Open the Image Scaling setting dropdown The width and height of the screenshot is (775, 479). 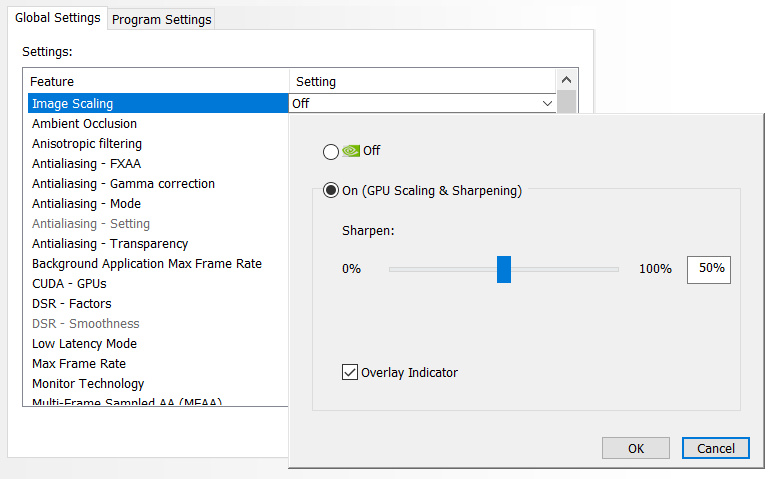click(x=547, y=103)
